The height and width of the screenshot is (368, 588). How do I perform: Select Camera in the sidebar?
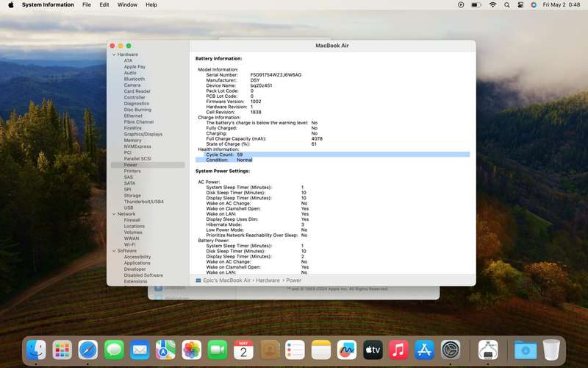(132, 85)
